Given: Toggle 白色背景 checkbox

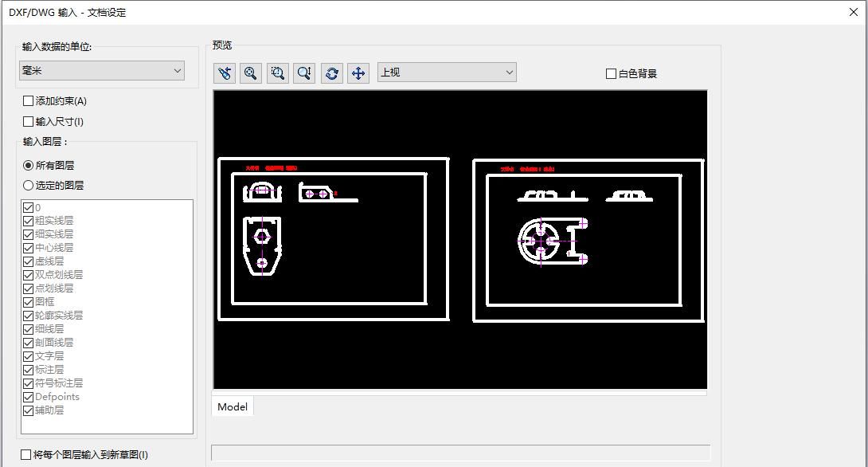Looking at the screenshot, I should pos(611,73).
